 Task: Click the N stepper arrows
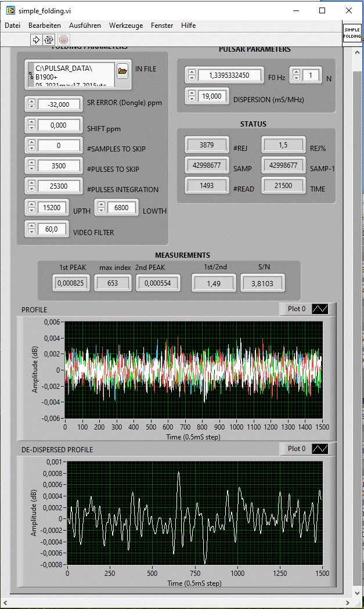click(297, 75)
